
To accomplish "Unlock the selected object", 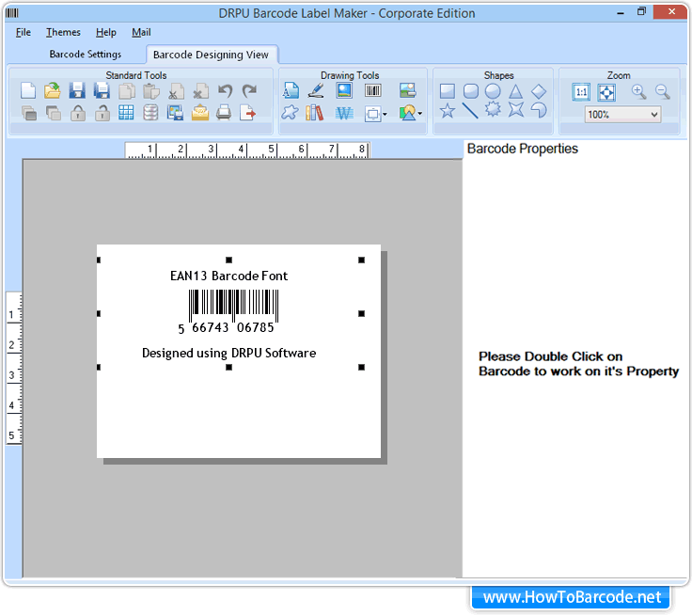I will click(102, 114).
